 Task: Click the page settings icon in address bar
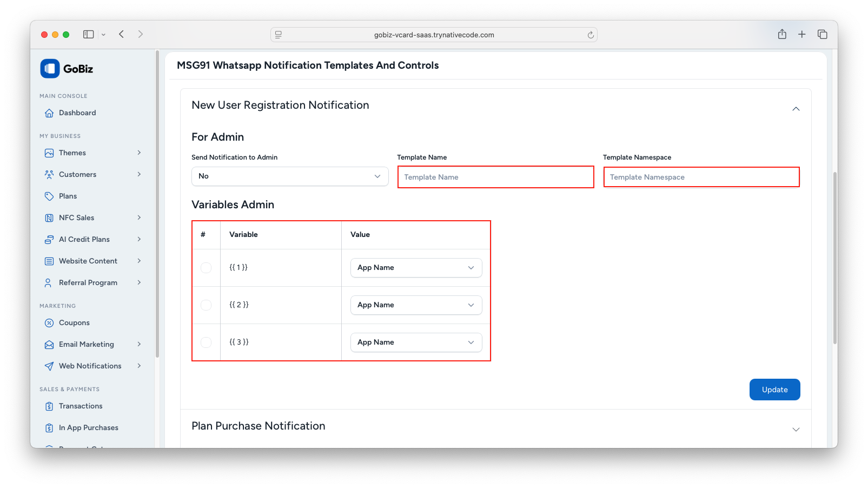[279, 35]
